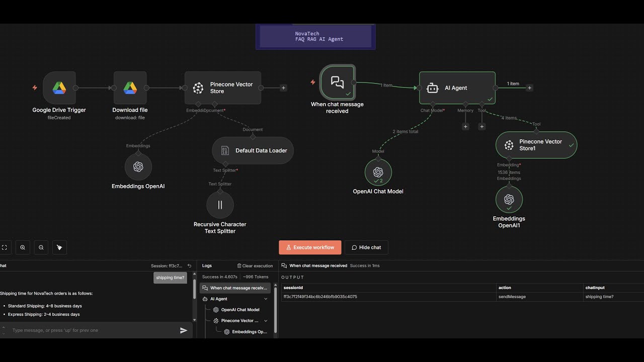The image size is (644, 362).
Task: Click the reset chat session icon
Action: [189, 266]
